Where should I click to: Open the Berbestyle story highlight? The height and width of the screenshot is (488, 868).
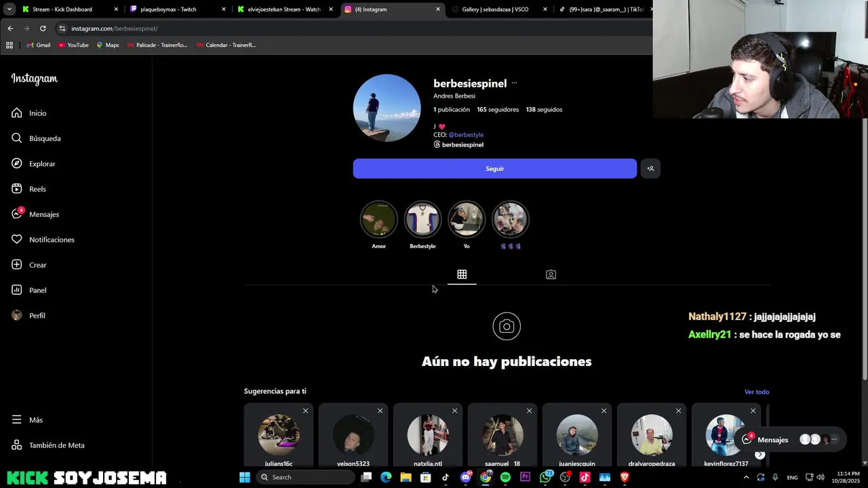[x=422, y=220]
